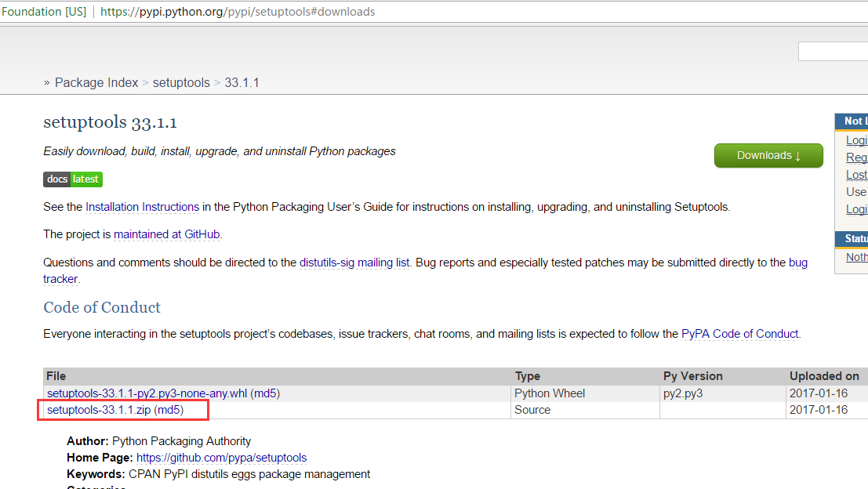Select the setuptools breadcrumb link
Screen dimensions: 868x489
[x=183, y=82]
